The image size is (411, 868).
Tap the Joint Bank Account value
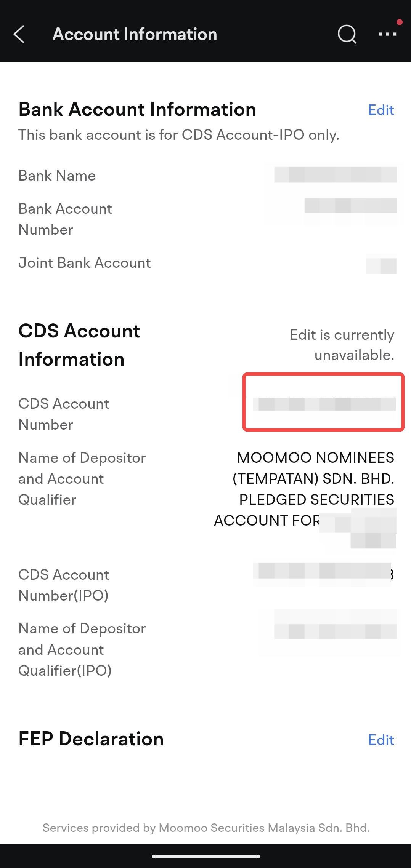coord(381,266)
